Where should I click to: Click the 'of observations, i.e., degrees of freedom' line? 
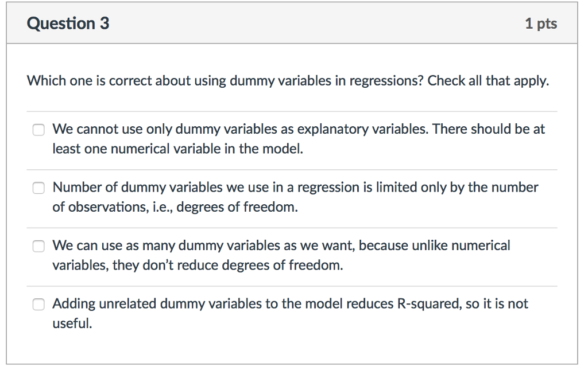[x=175, y=207]
